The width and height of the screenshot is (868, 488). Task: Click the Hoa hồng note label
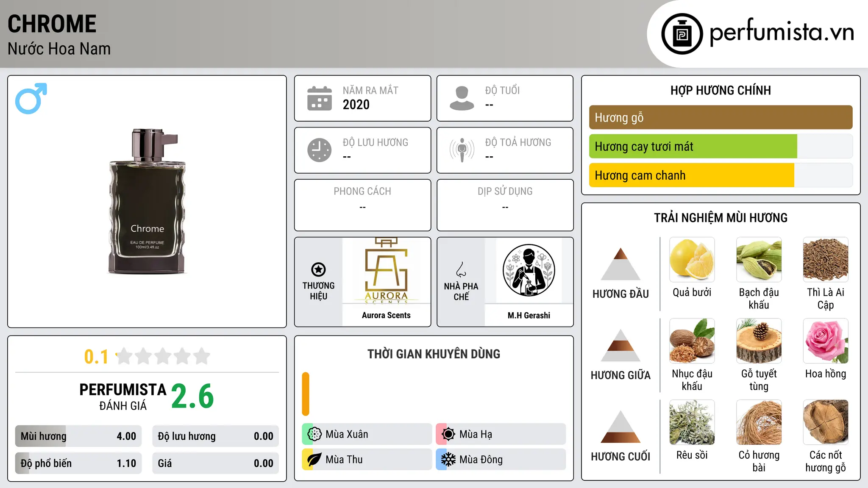(x=826, y=374)
